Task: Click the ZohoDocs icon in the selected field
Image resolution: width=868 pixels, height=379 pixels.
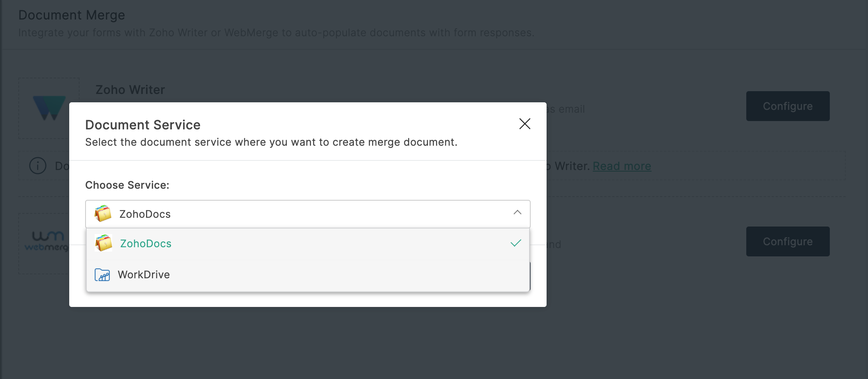Action: [103, 214]
